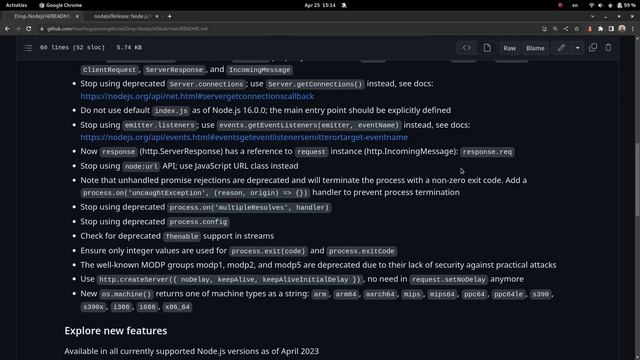Toggle the Chrome side panel icon
Image resolution: width=640 pixels, height=360 pixels.
point(611,29)
